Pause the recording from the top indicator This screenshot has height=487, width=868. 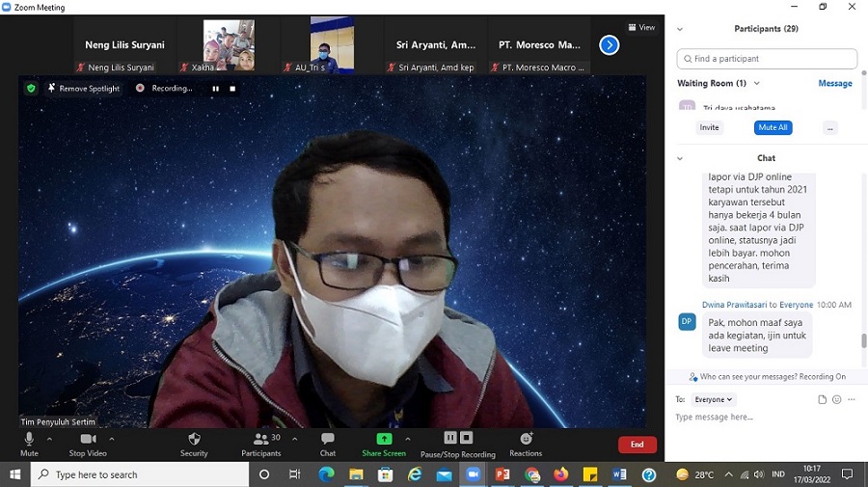[x=215, y=88]
